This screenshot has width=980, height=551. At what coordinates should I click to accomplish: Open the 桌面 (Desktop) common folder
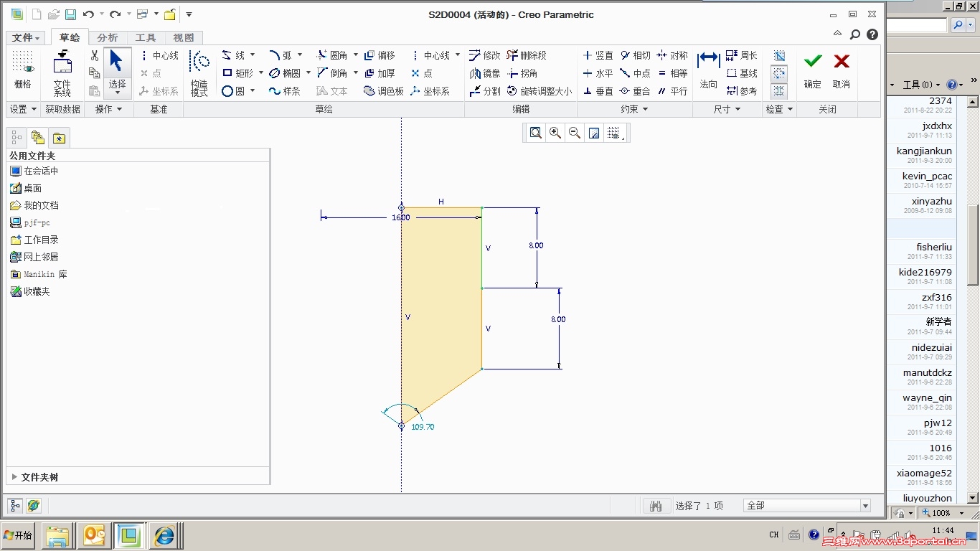pyautogui.click(x=26, y=188)
